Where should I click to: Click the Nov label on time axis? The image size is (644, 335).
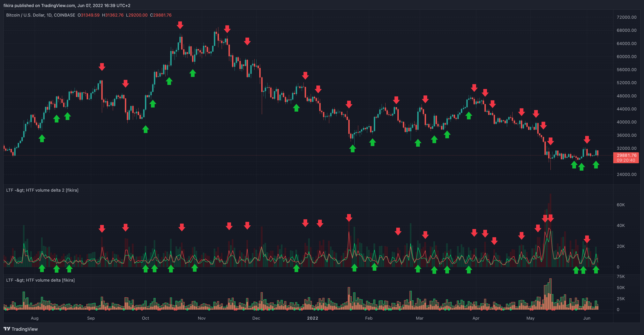tap(202, 318)
